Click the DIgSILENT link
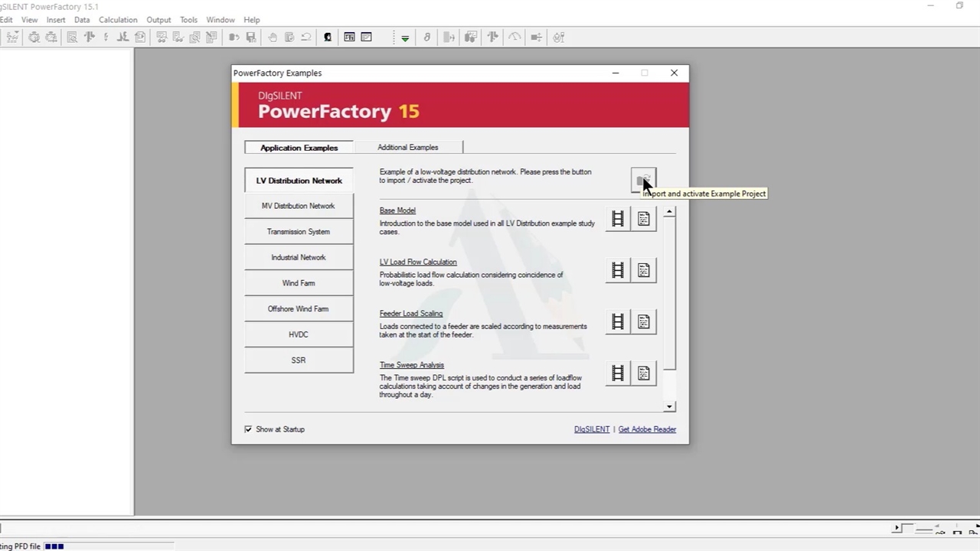 tap(592, 429)
